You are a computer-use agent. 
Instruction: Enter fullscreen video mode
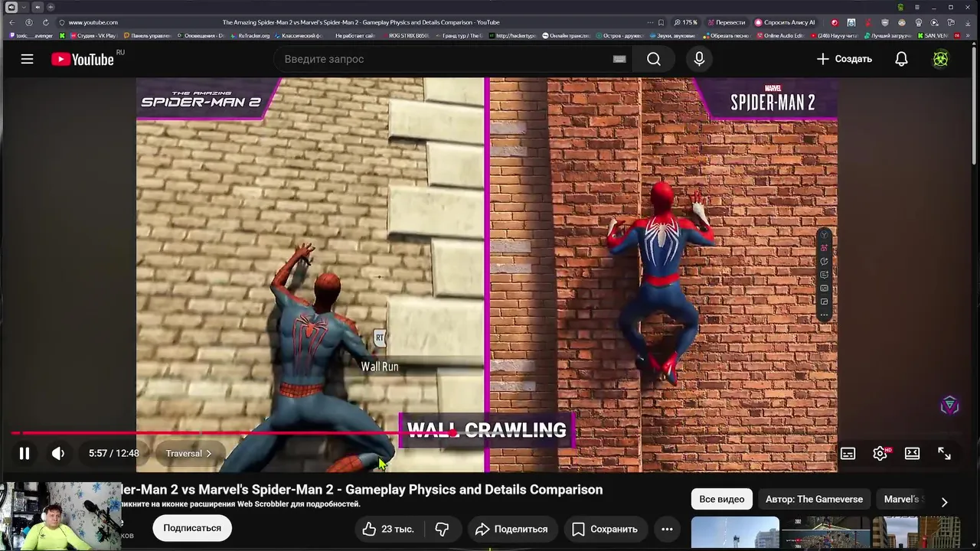[945, 453]
